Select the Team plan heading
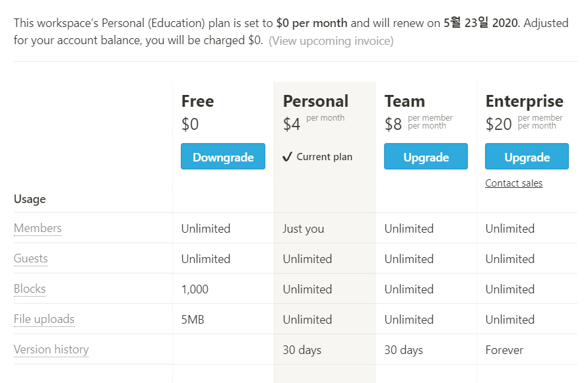The height and width of the screenshot is (383, 588). (x=405, y=101)
